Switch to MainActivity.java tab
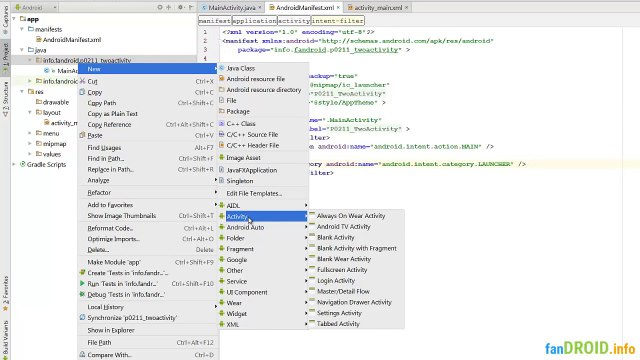The image size is (640, 360). click(x=231, y=7)
